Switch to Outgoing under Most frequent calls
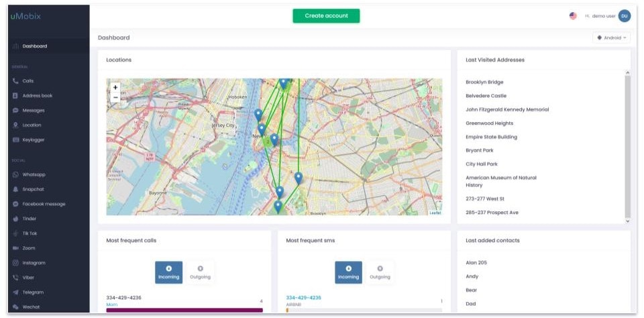 [200, 272]
